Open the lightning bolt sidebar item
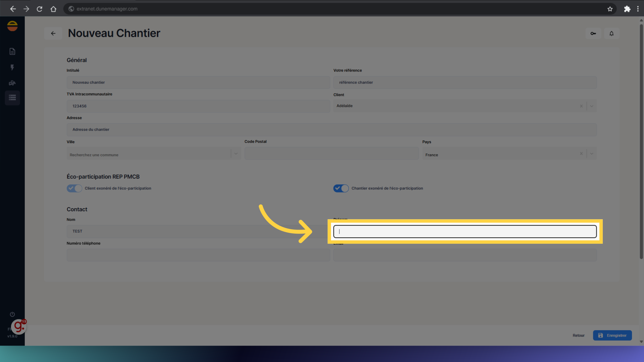This screenshot has width=644, height=362. [x=12, y=67]
